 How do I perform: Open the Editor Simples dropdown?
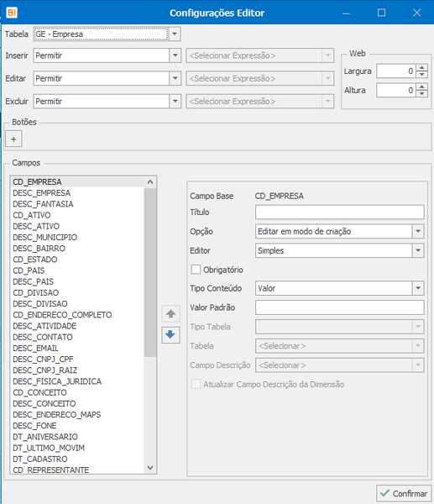pyautogui.click(x=417, y=250)
